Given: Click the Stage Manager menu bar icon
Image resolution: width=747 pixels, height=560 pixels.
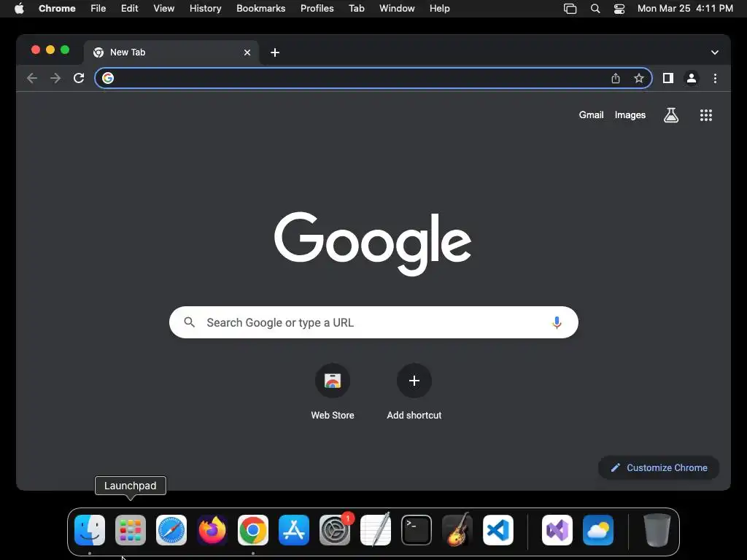Looking at the screenshot, I should (570, 9).
